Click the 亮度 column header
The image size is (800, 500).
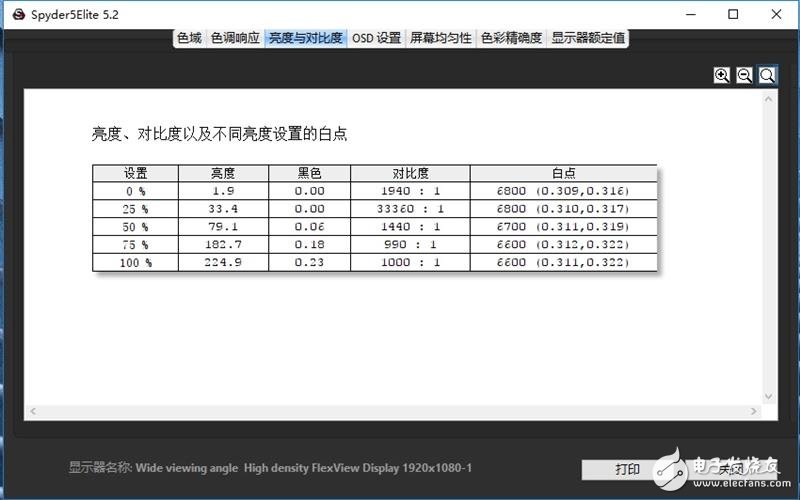[223, 173]
